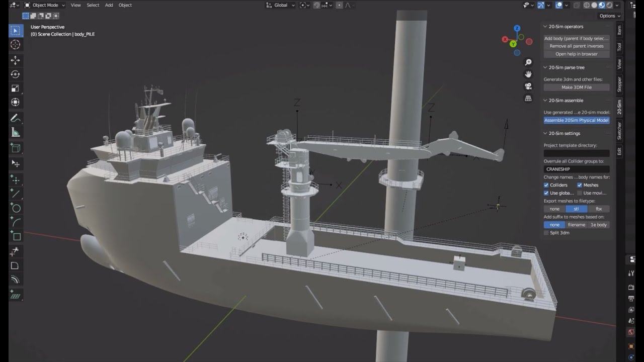Open the Global transform orientation dropdown
Viewport: 644px width, 362px height.
coord(280,5)
